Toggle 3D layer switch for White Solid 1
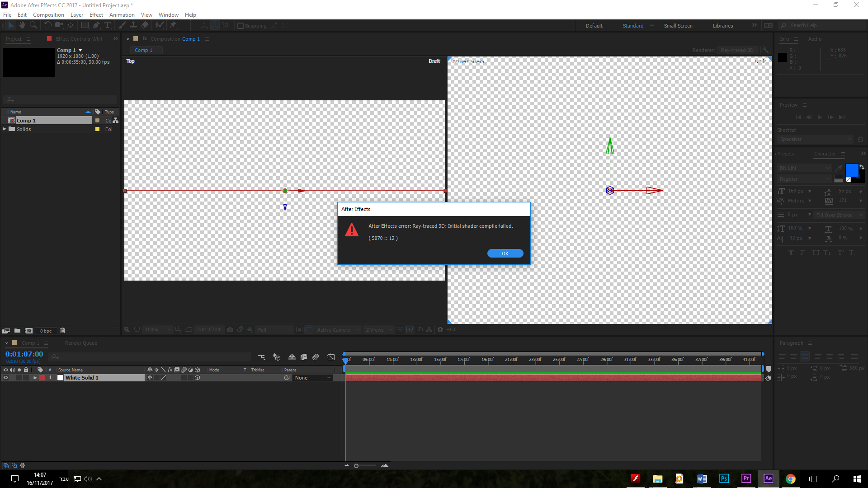This screenshot has width=868, height=488. [197, 378]
